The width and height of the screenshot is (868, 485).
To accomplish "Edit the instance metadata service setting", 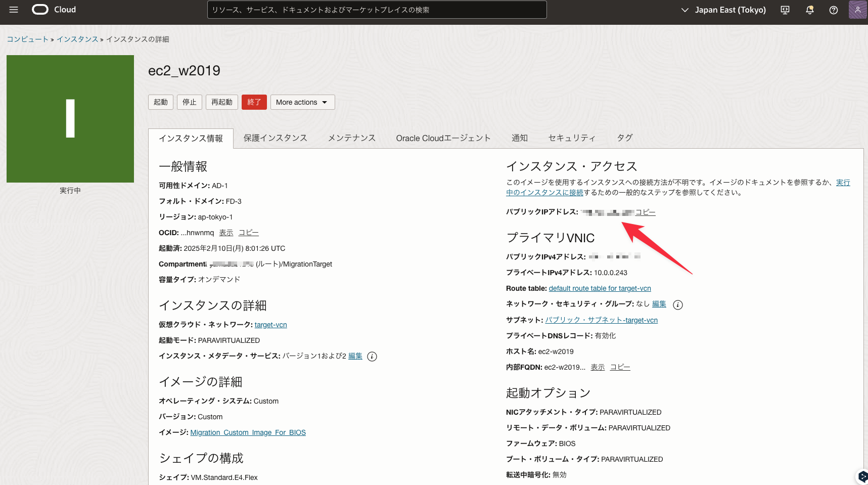I will (355, 356).
